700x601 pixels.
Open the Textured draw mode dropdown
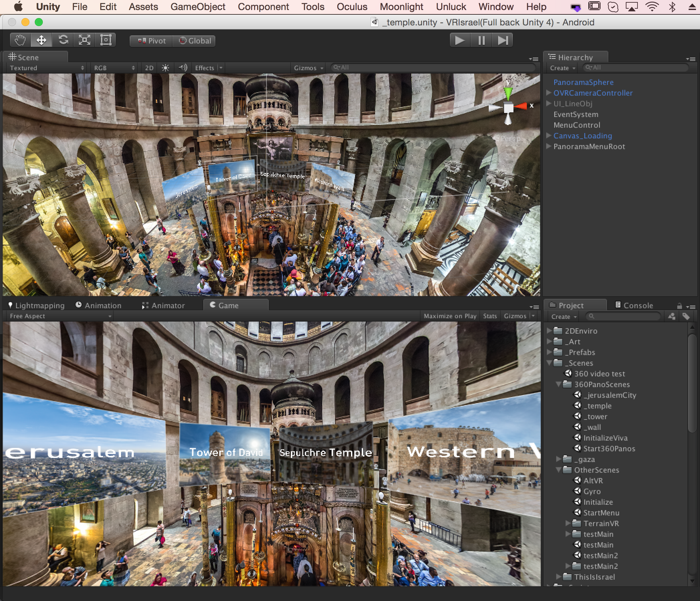(x=46, y=68)
